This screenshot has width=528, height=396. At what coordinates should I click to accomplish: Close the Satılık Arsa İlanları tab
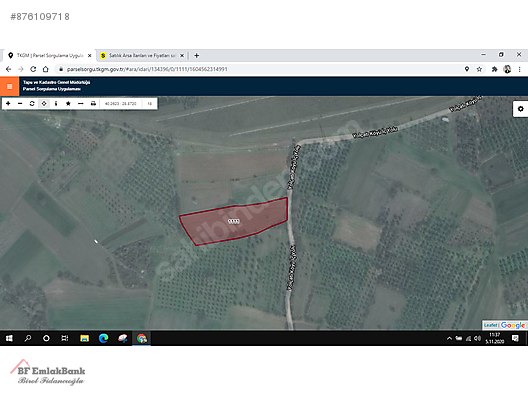pyautogui.click(x=182, y=56)
